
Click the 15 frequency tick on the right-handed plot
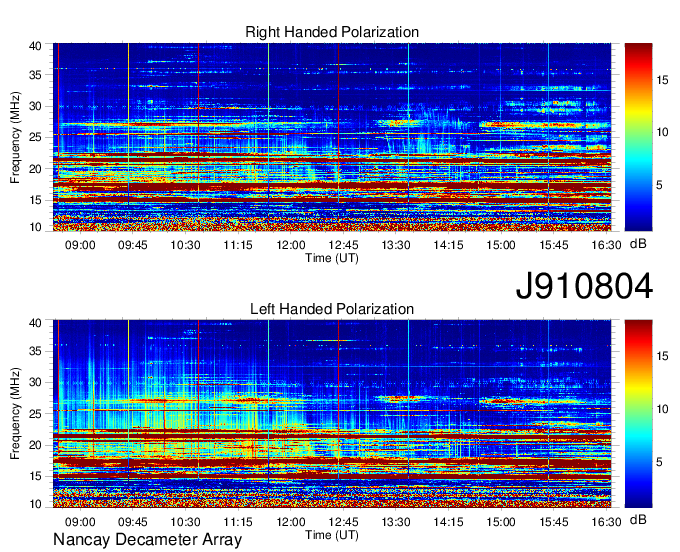click(x=35, y=200)
